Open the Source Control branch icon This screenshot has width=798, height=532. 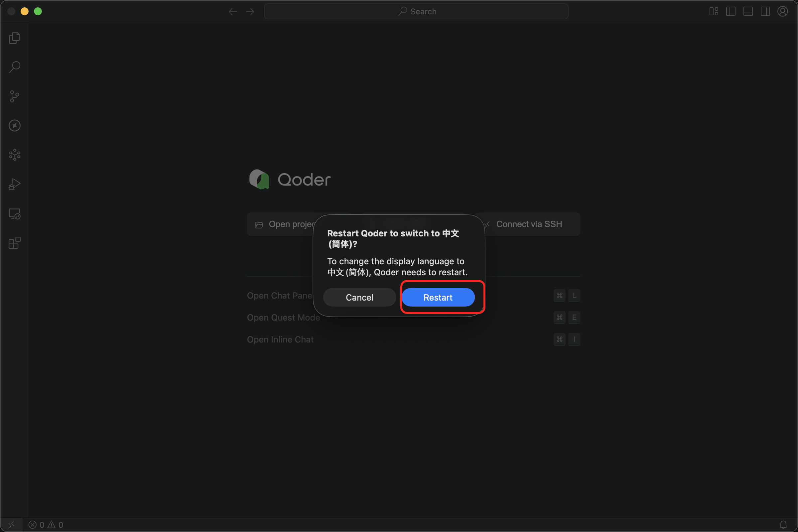pyautogui.click(x=14, y=96)
